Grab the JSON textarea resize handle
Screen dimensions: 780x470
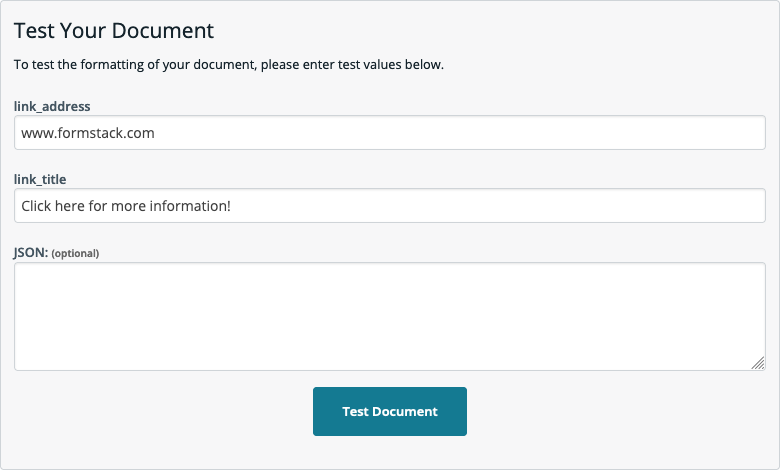[758, 363]
